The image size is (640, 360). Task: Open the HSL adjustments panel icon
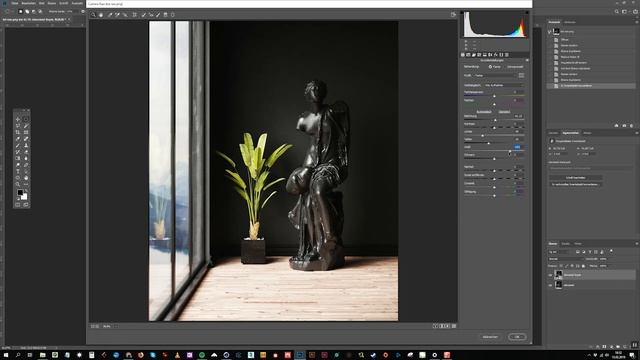pyautogui.click(x=479, y=55)
